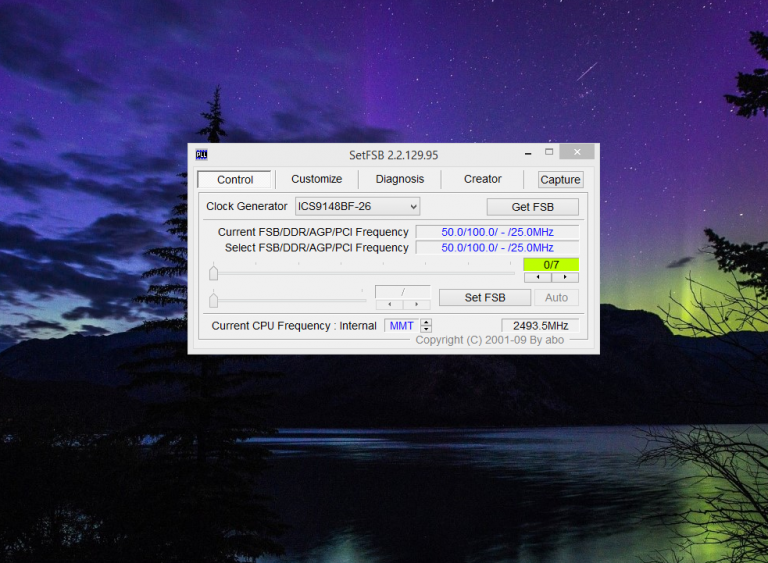The width and height of the screenshot is (768, 563).
Task: Click the Auto button
Action: point(556,298)
